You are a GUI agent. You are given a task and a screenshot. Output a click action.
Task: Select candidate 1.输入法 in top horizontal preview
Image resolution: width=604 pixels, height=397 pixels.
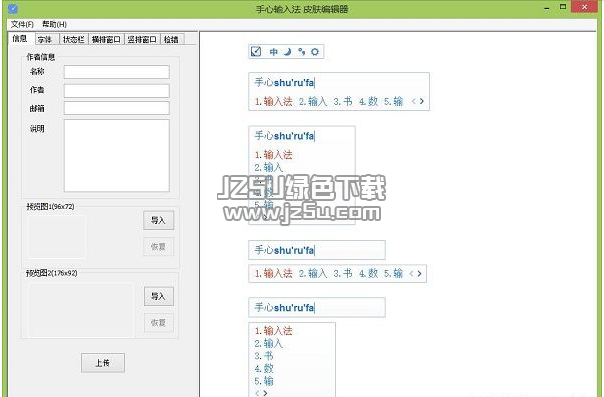[273, 101]
